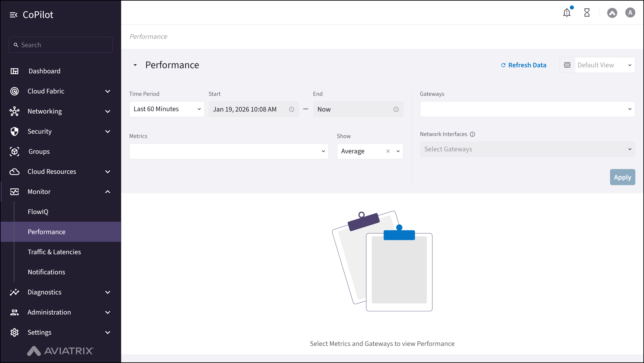Image resolution: width=644 pixels, height=363 pixels.
Task: Open the Gateways dropdown
Action: [x=527, y=109]
